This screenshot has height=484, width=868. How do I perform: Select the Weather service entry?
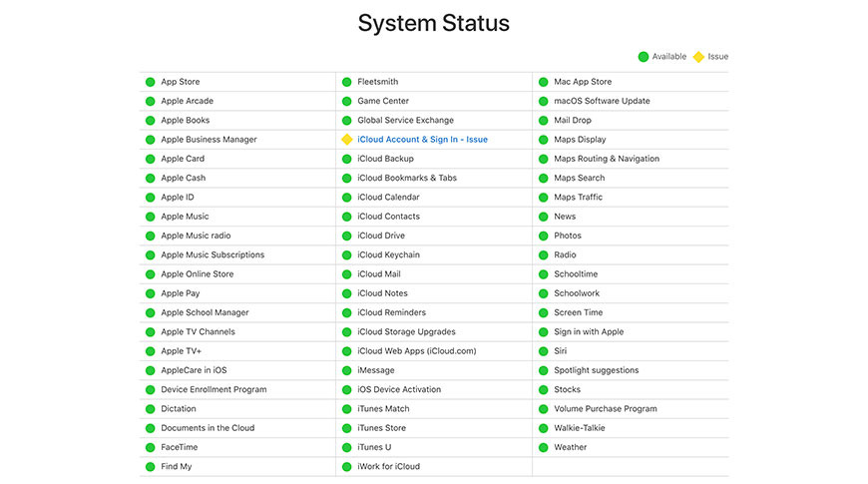coord(570,447)
